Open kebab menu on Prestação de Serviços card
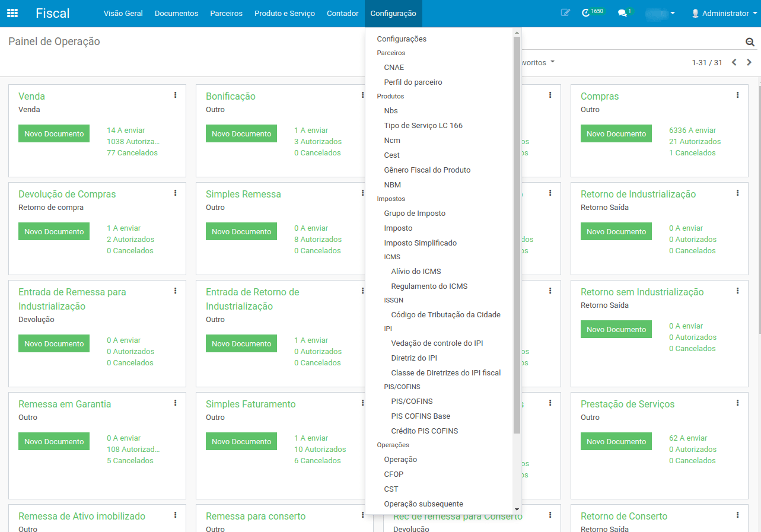761x532 pixels. 737,403
